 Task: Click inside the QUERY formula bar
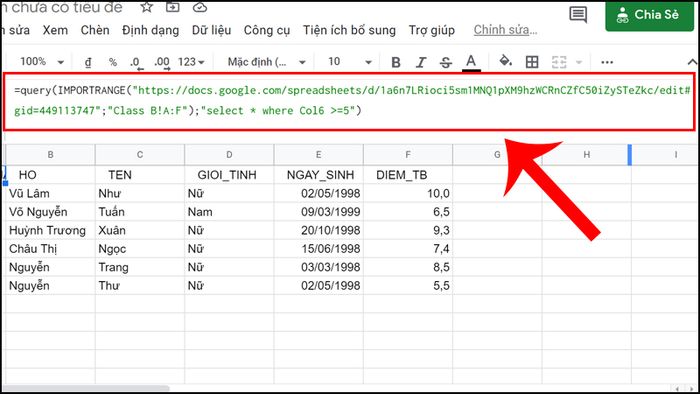[349, 101]
